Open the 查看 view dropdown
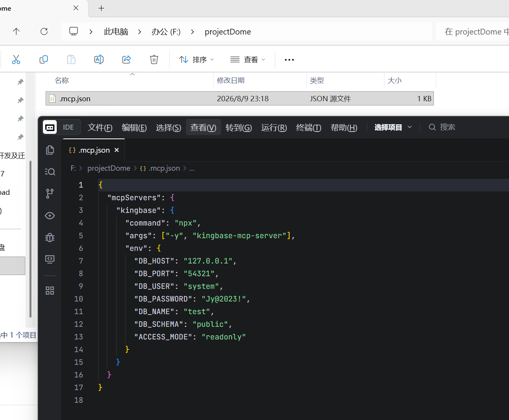This screenshot has height=420, width=509. tap(248, 59)
